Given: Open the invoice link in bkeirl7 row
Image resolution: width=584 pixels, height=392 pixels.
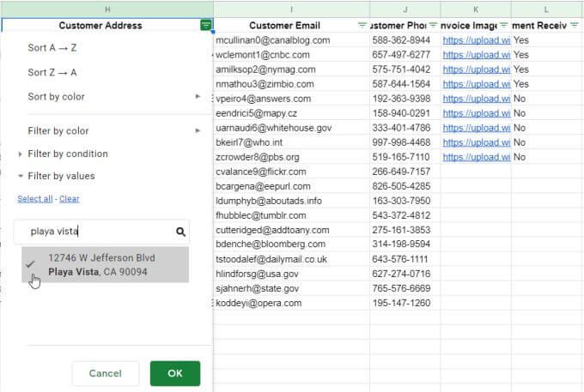Looking at the screenshot, I should click(x=477, y=142).
